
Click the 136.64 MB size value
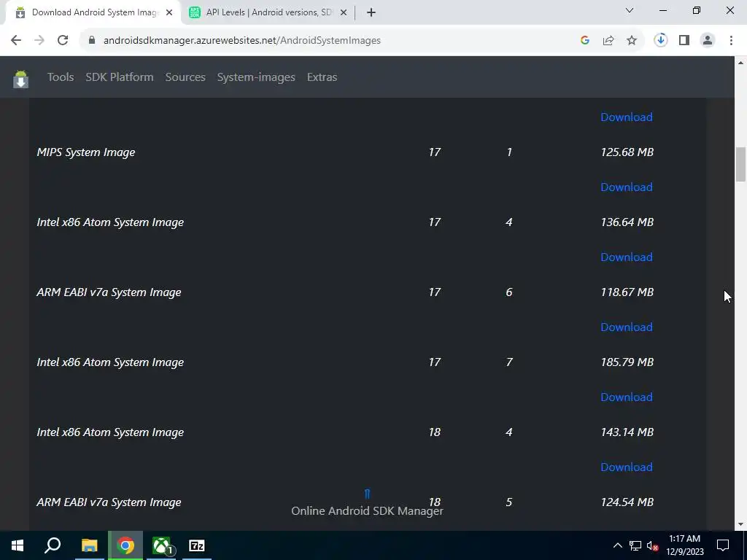(x=627, y=222)
